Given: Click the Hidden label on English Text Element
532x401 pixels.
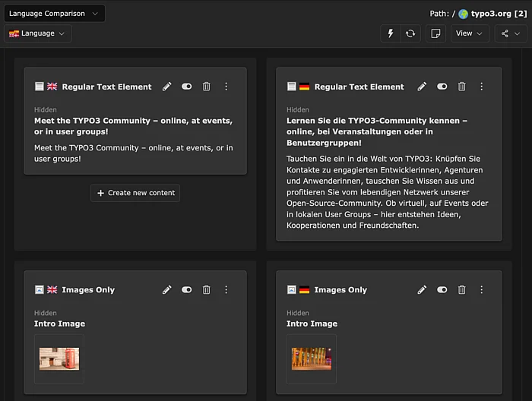Looking at the screenshot, I should (46, 110).
